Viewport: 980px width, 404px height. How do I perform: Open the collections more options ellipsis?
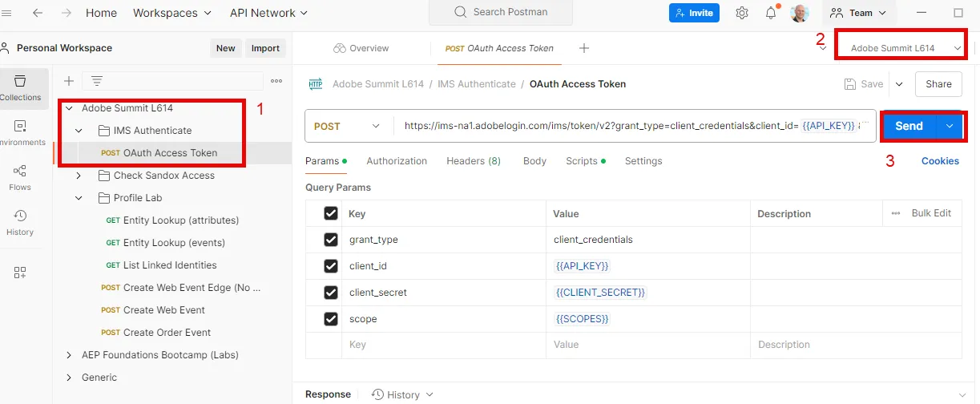tap(276, 81)
